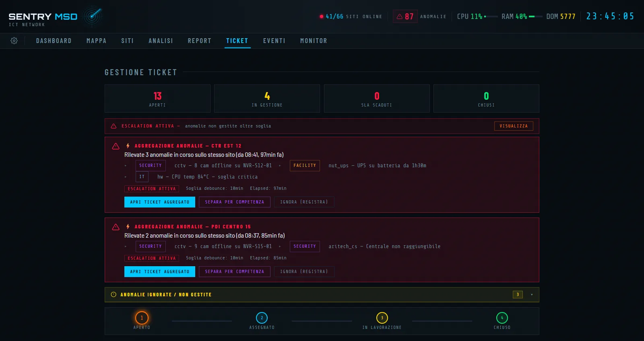Expand the ignored anomalies dropdown arrow

point(532,295)
